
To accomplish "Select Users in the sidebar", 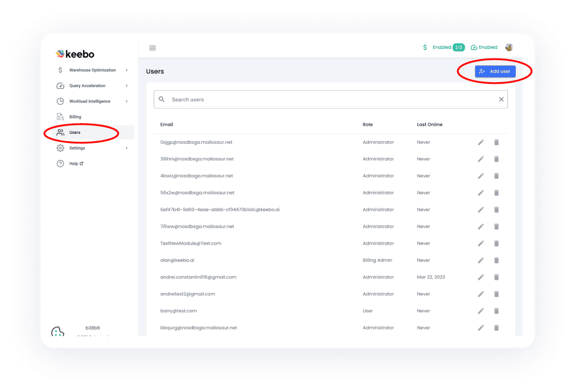I will coord(75,133).
